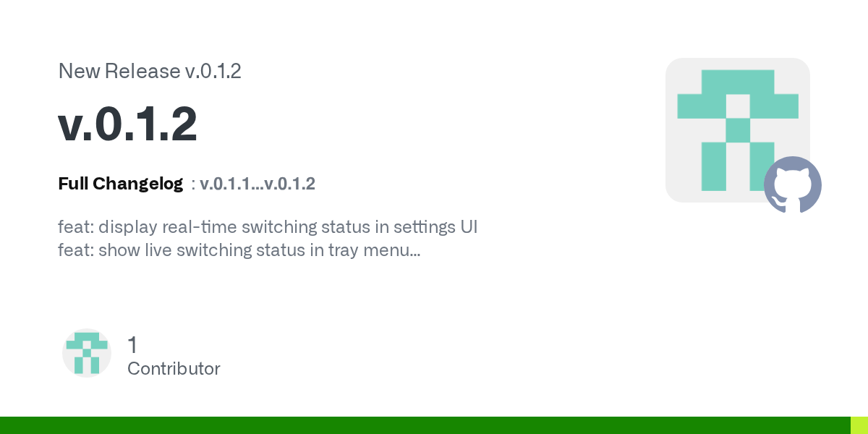Expand the trailing ellipsis after "tray menu"
868x434 pixels.
coord(414,252)
